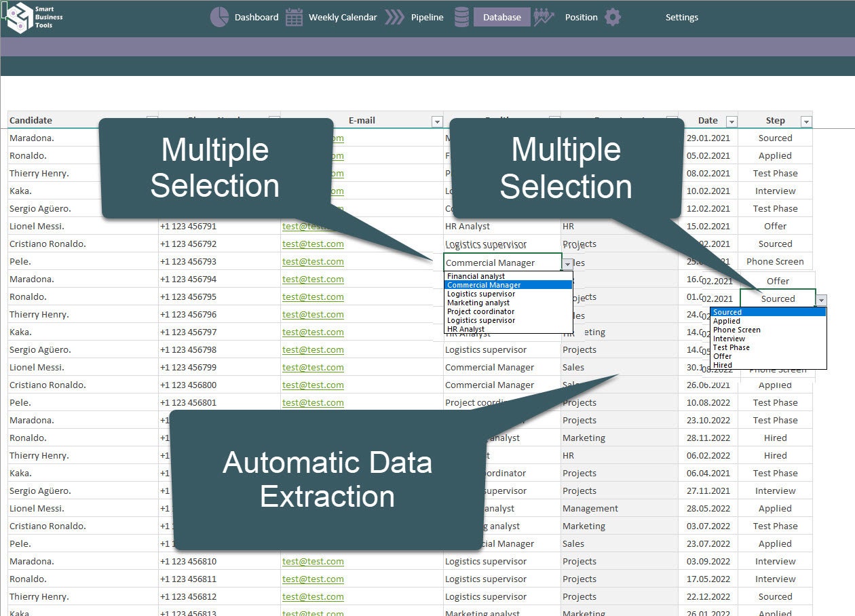The height and width of the screenshot is (616, 855).
Task: Pick Test Phase in the step dropdown list
Action: 768,347
